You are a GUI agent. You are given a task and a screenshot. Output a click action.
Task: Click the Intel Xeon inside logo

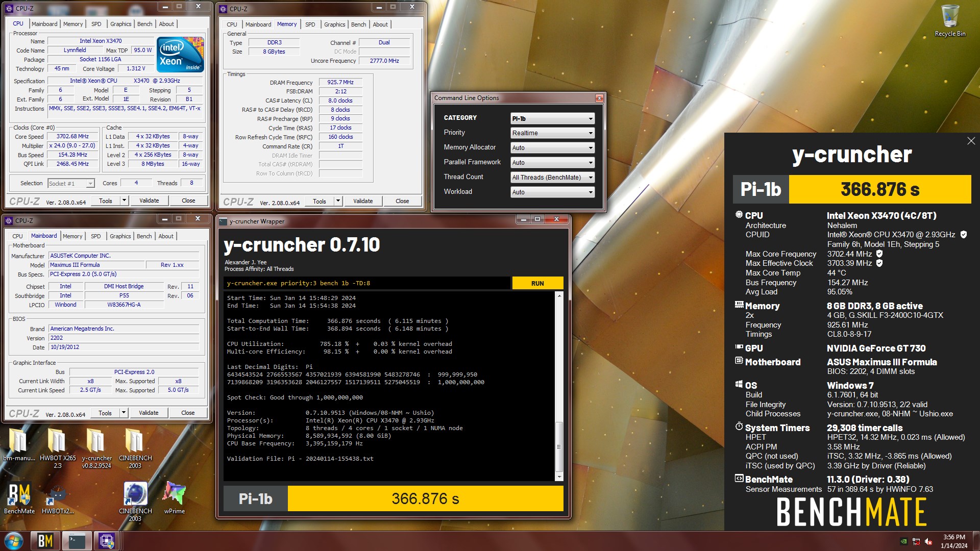[x=180, y=54]
